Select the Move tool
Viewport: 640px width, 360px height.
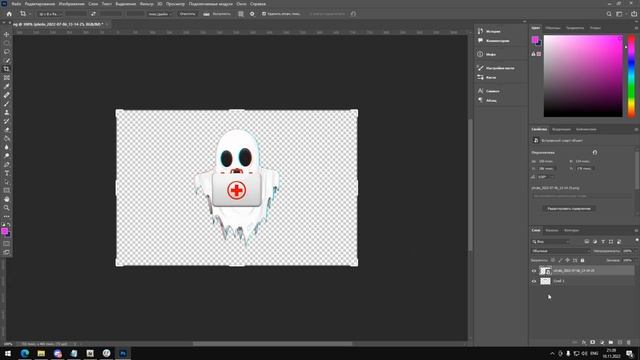coord(7,34)
